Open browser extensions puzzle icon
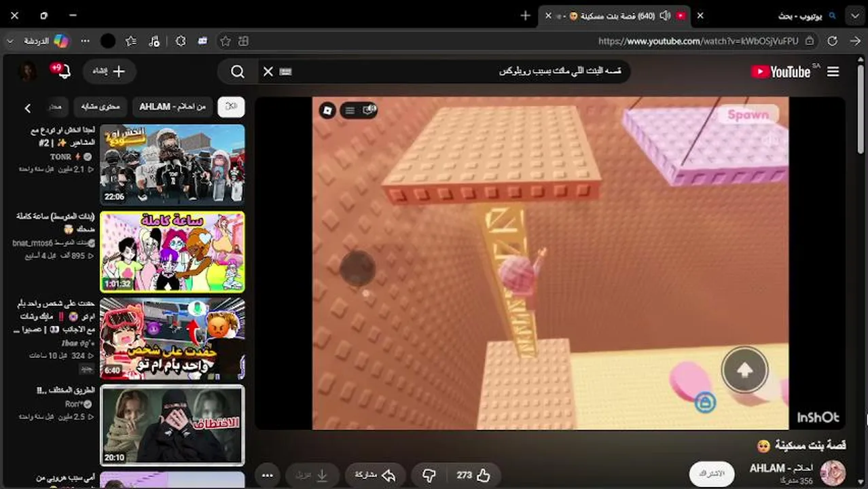Screen dimensions: 868x489 180,41
